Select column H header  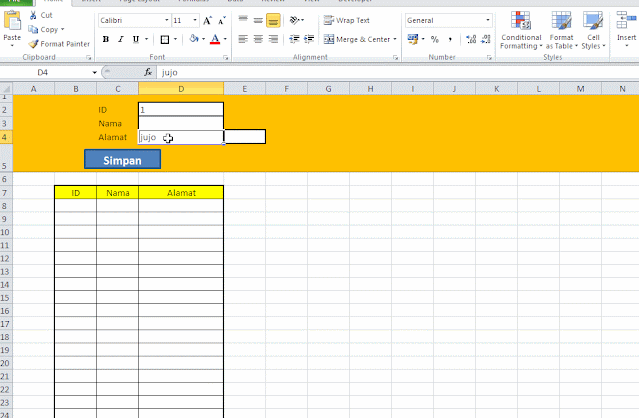370,89
